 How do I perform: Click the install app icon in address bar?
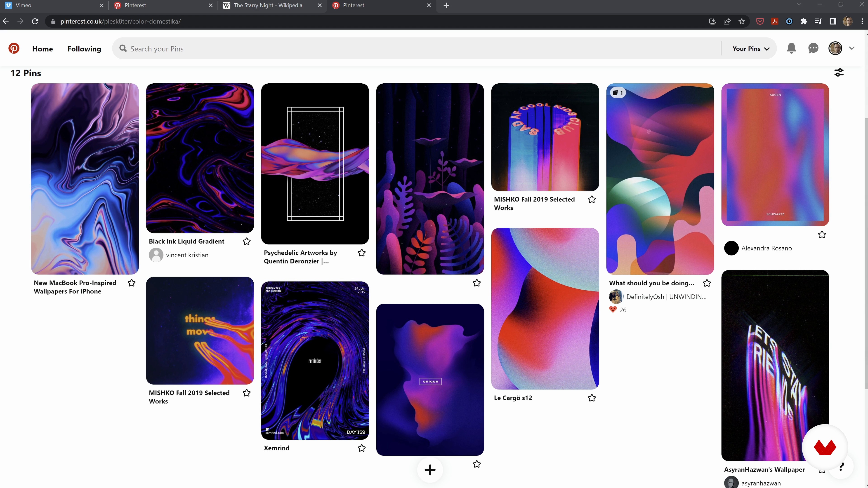coord(712,21)
